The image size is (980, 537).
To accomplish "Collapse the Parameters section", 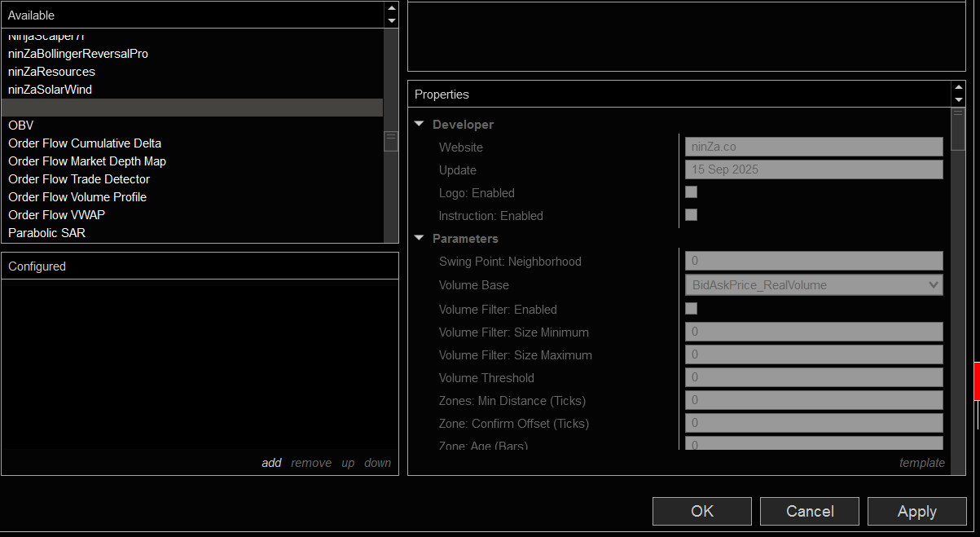I will click(420, 239).
